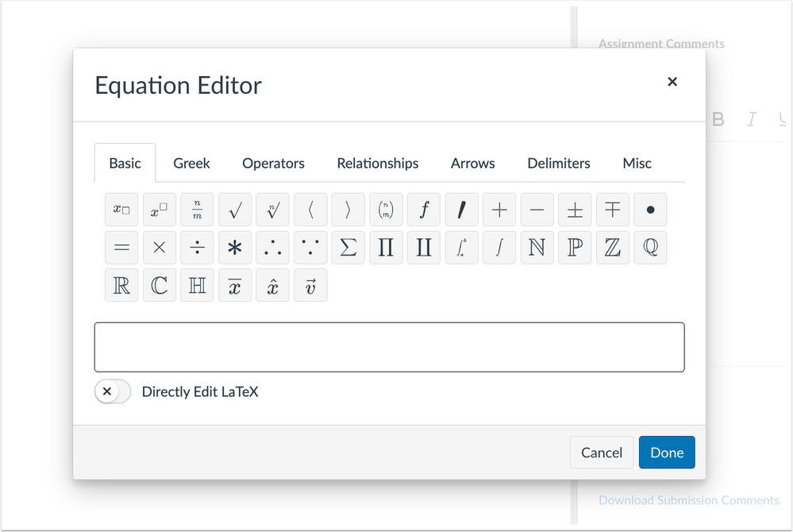Close the Equation Editor with X
Screen dimensions: 793x532
coord(672,82)
